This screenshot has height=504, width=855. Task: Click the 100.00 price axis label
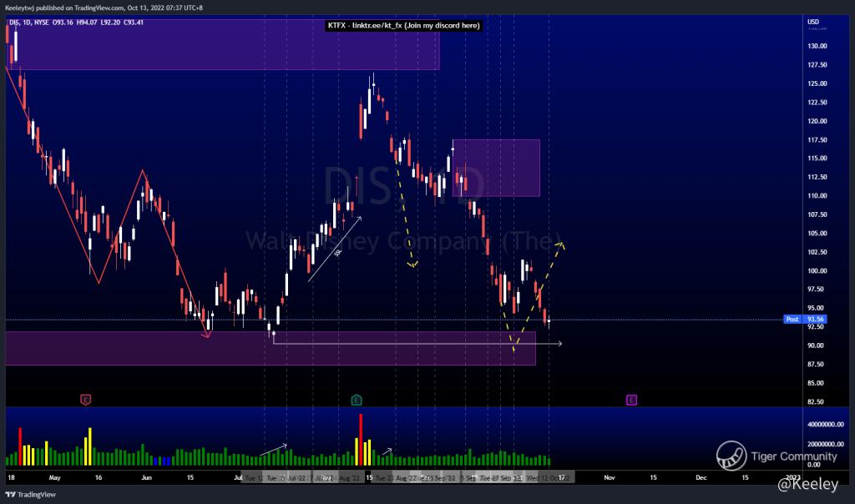tap(817, 271)
